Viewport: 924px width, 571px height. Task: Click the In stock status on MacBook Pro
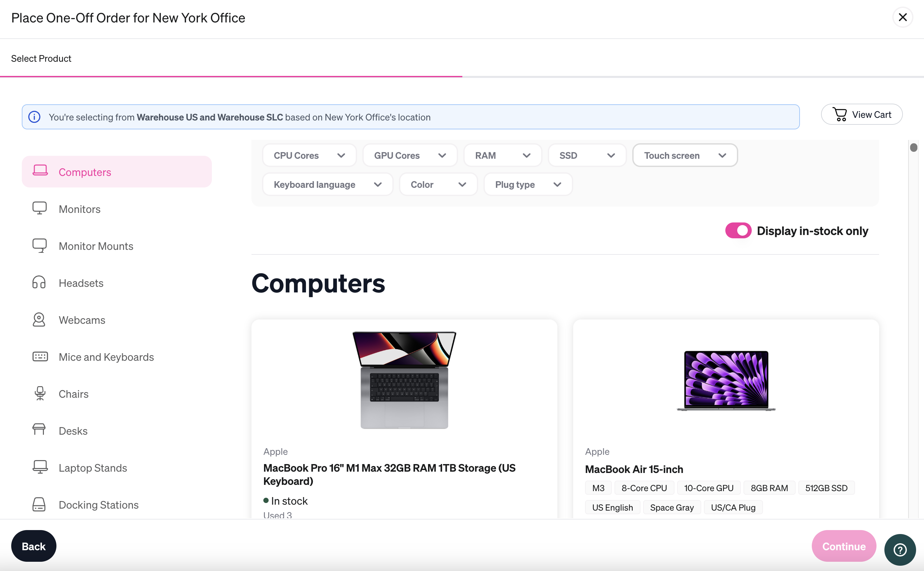coord(285,501)
